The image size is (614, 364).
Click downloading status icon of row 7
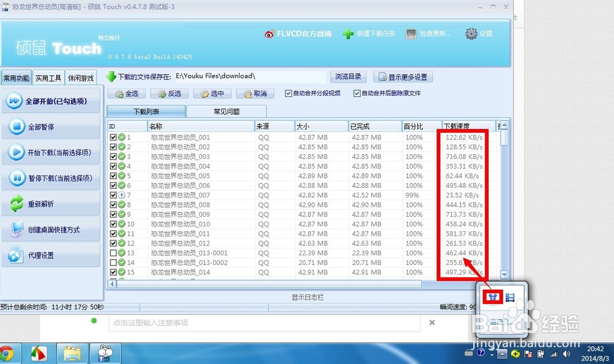(122, 195)
